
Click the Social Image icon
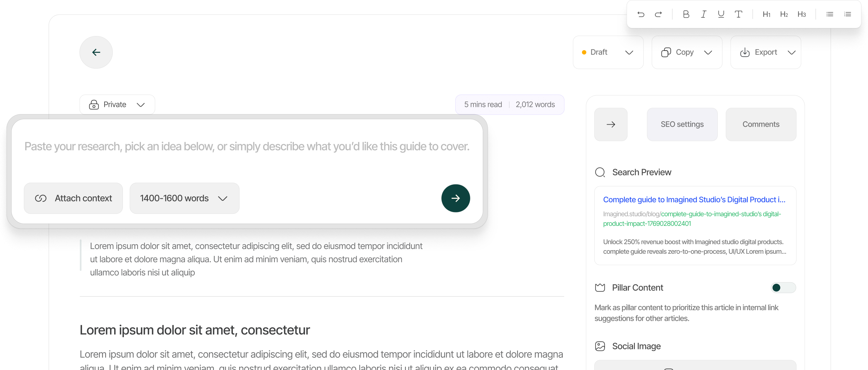(x=600, y=346)
